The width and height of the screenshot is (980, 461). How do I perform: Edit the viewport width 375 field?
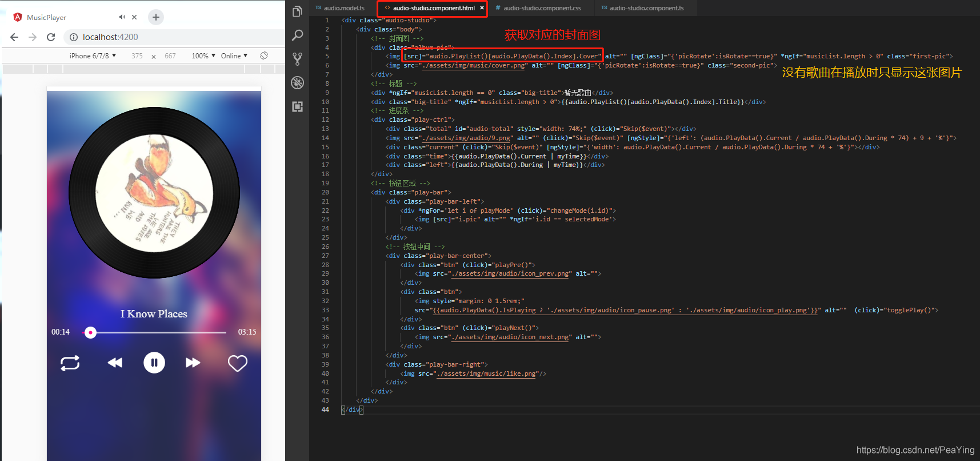(x=137, y=55)
